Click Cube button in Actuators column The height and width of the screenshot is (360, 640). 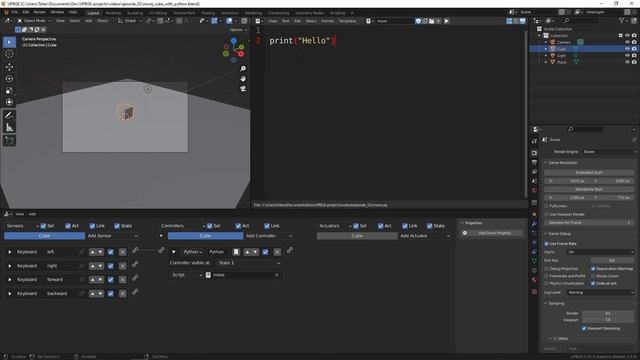point(357,236)
